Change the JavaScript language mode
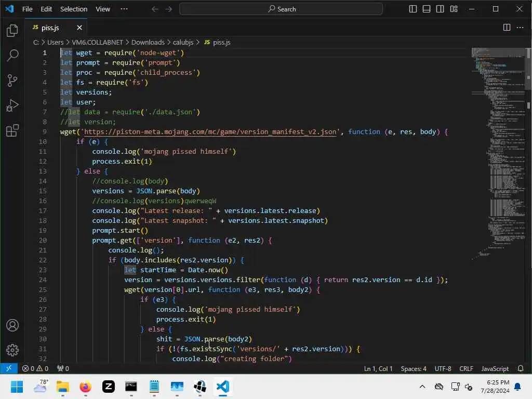This screenshot has height=399, width=532. (495, 368)
